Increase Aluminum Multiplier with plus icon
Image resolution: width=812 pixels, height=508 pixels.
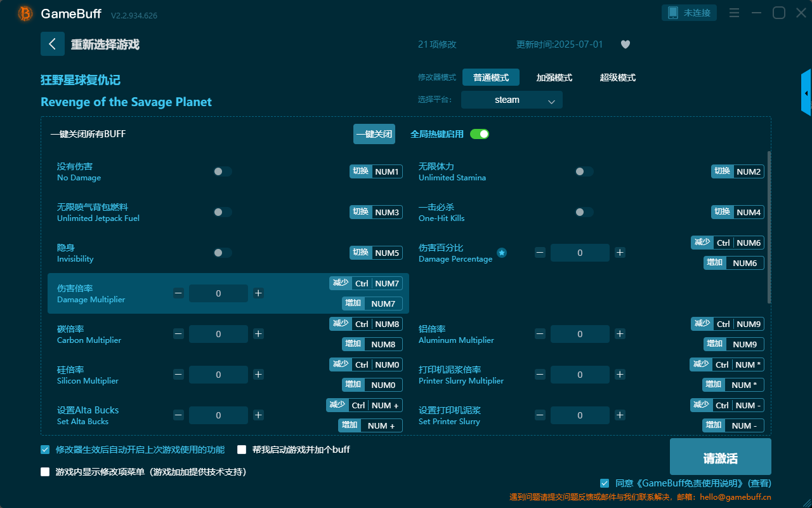(x=620, y=334)
